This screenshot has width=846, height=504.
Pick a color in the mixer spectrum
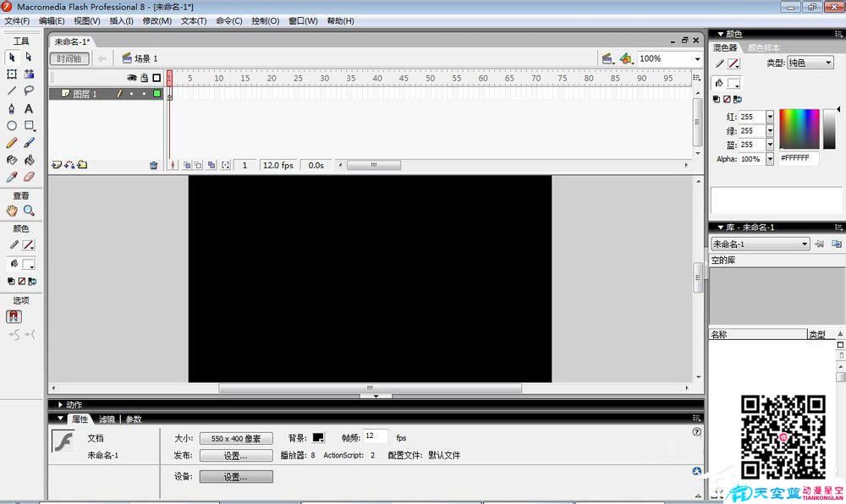point(799,129)
